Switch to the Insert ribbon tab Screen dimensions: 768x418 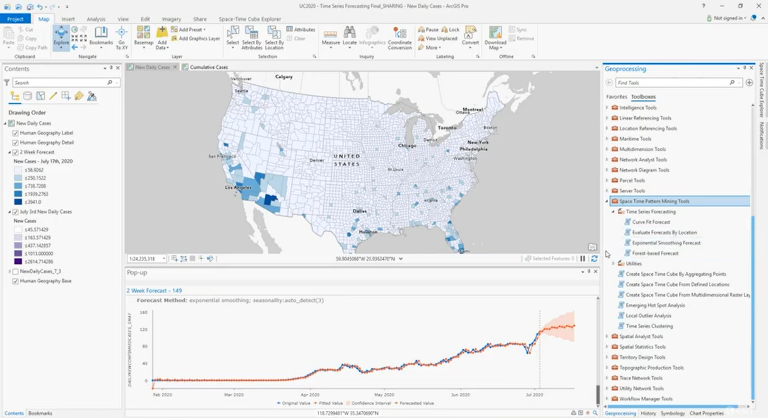(68, 19)
